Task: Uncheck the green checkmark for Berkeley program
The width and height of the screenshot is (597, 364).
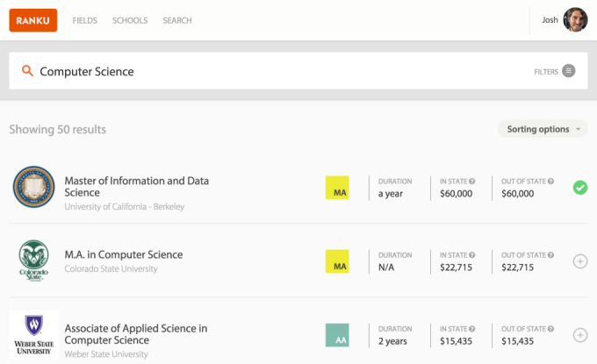Action: pyautogui.click(x=579, y=188)
